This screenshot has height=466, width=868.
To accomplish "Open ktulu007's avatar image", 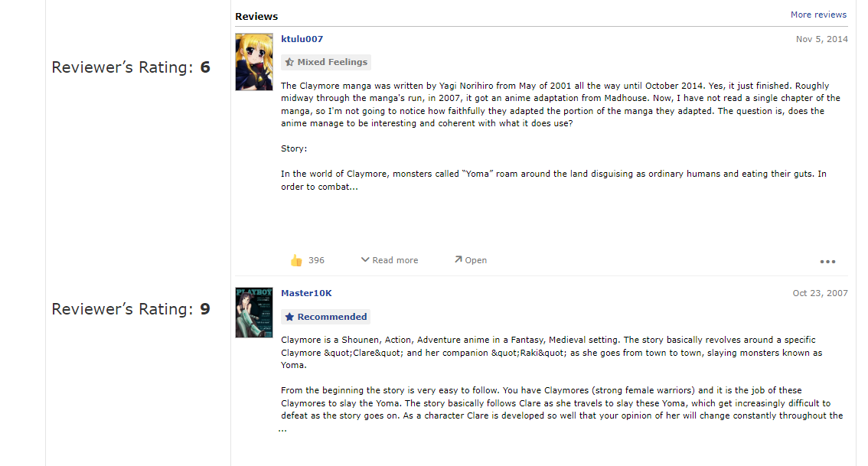I will tap(254, 62).
